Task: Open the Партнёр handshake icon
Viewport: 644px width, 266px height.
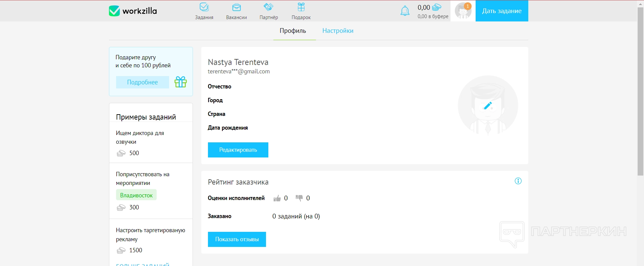Action: [x=268, y=7]
